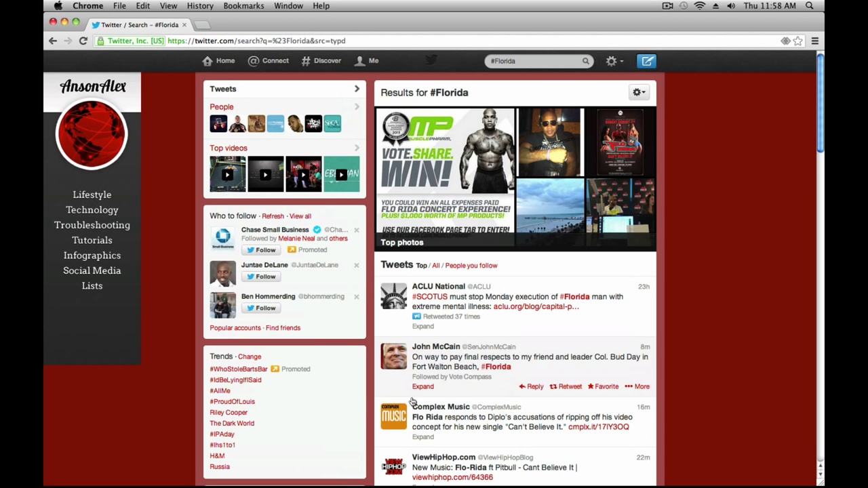Follow Ben Hommerding
Image resolution: width=868 pixels, height=488 pixels.
tap(260, 308)
